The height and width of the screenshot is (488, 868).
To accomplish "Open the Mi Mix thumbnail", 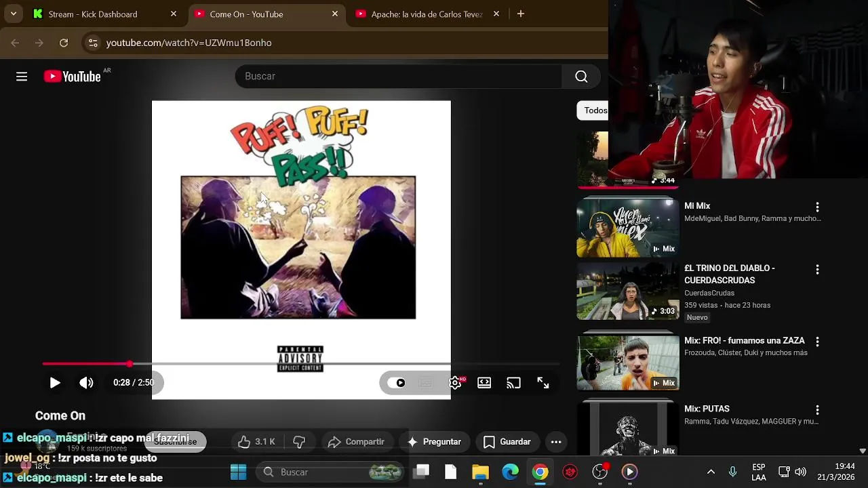I will 628,228.
